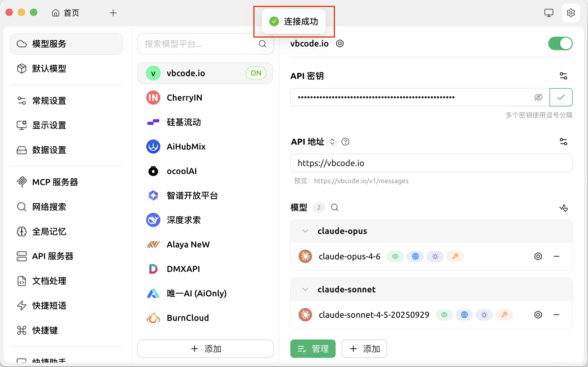Open API key list settings icon

click(564, 76)
